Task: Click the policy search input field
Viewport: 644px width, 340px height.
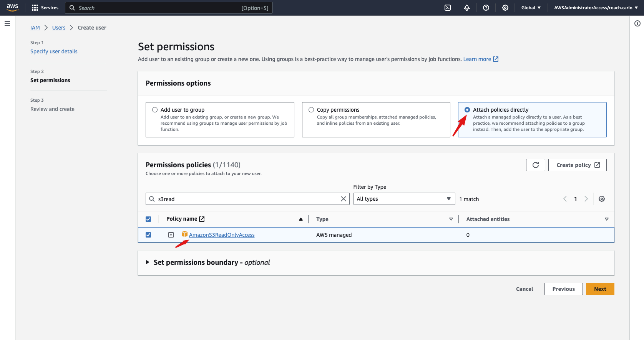Action: tap(246, 199)
